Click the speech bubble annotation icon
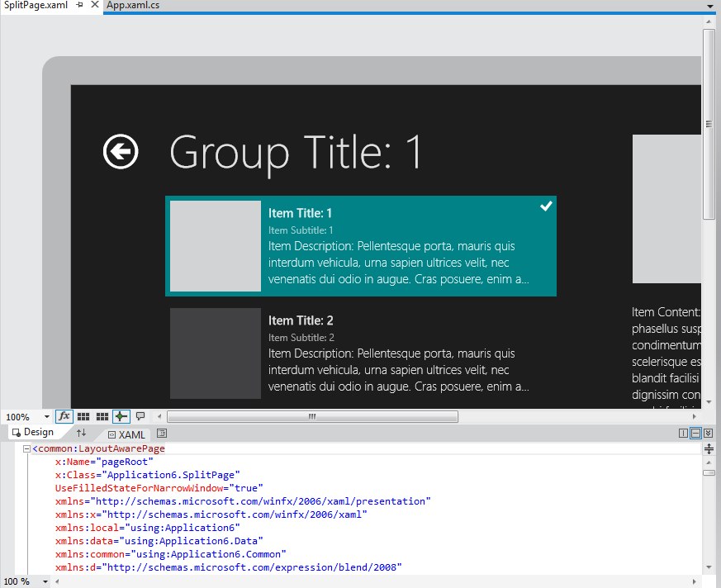Image resolution: width=721 pixels, height=588 pixels. (140, 416)
